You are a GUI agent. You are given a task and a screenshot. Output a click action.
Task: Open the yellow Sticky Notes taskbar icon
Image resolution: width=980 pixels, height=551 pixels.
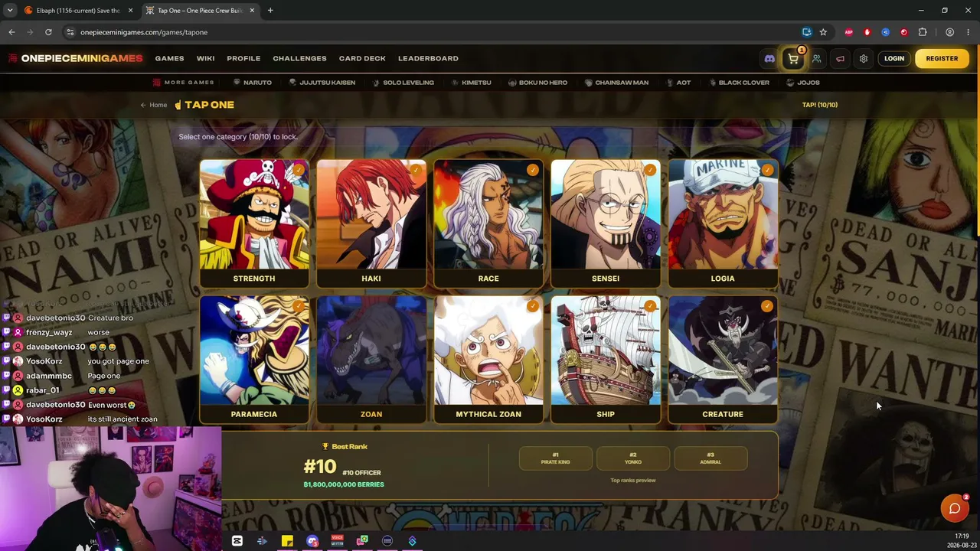287,541
